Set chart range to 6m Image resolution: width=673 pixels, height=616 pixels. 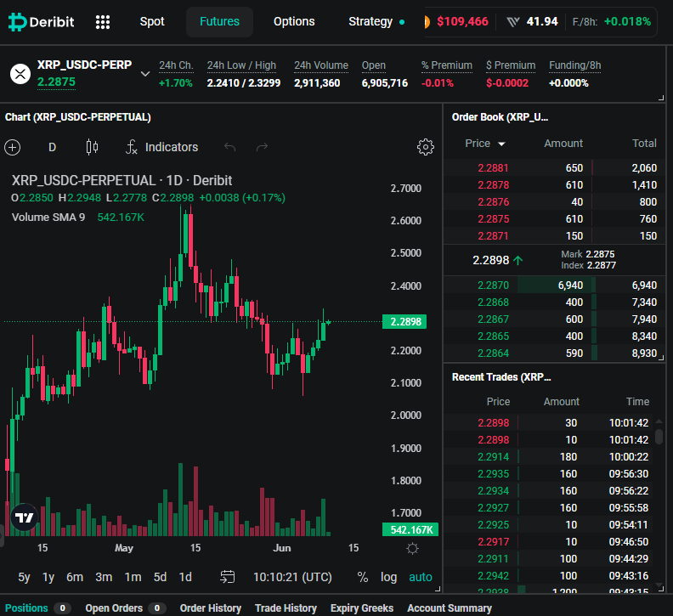pos(75,577)
